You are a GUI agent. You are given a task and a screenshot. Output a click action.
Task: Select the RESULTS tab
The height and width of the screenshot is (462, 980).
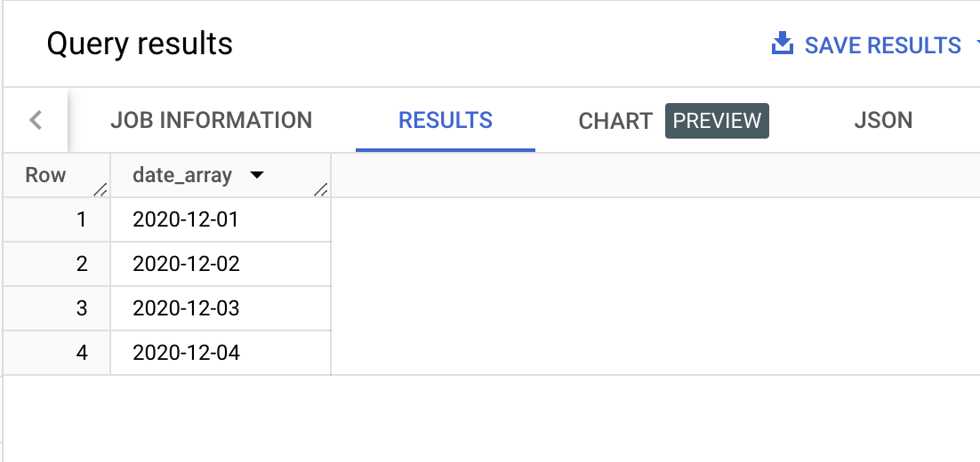pyautogui.click(x=446, y=120)
